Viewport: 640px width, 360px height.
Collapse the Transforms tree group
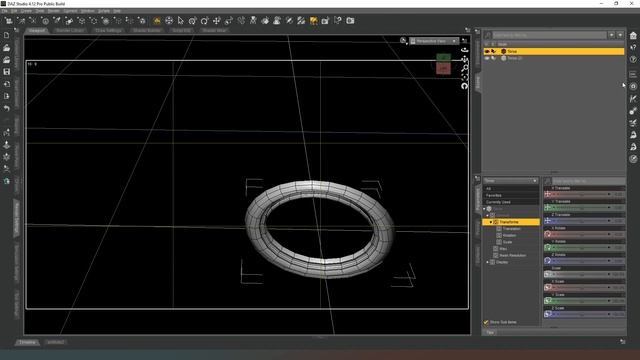click(491, 222)
